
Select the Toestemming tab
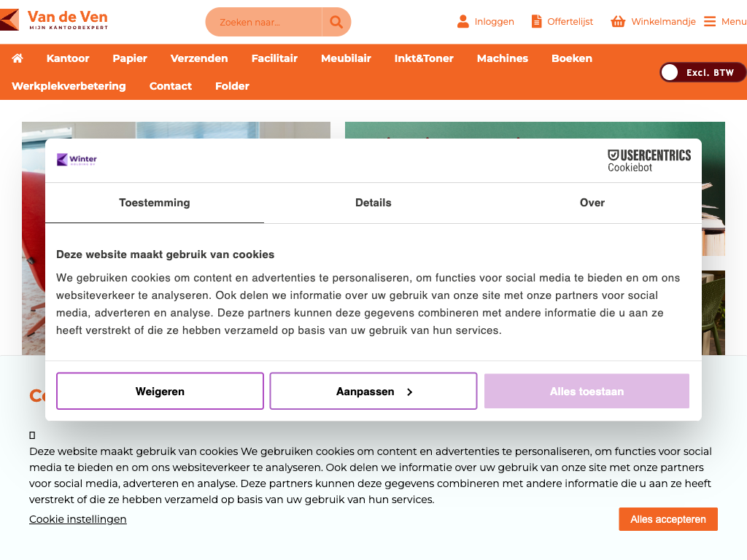[155, 203]
